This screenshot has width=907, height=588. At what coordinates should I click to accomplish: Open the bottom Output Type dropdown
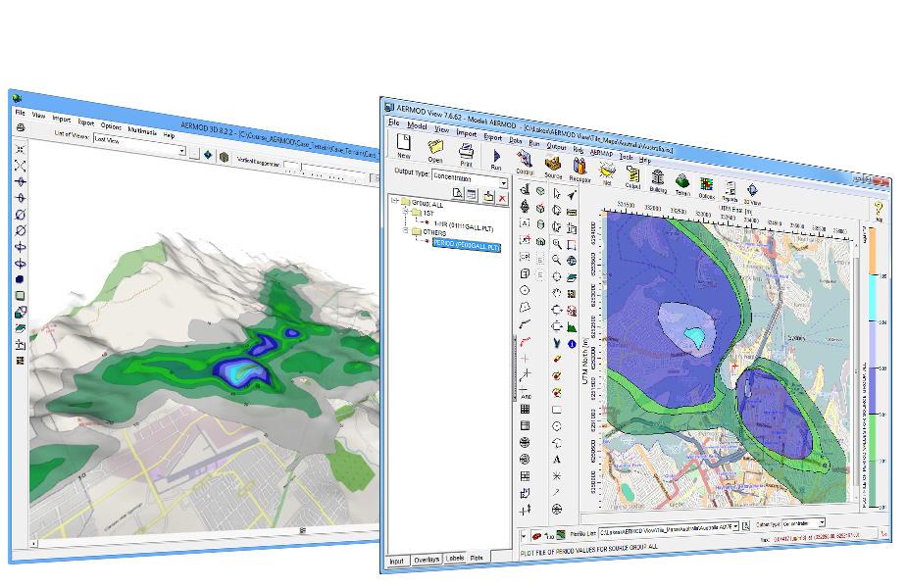(821, 522)
